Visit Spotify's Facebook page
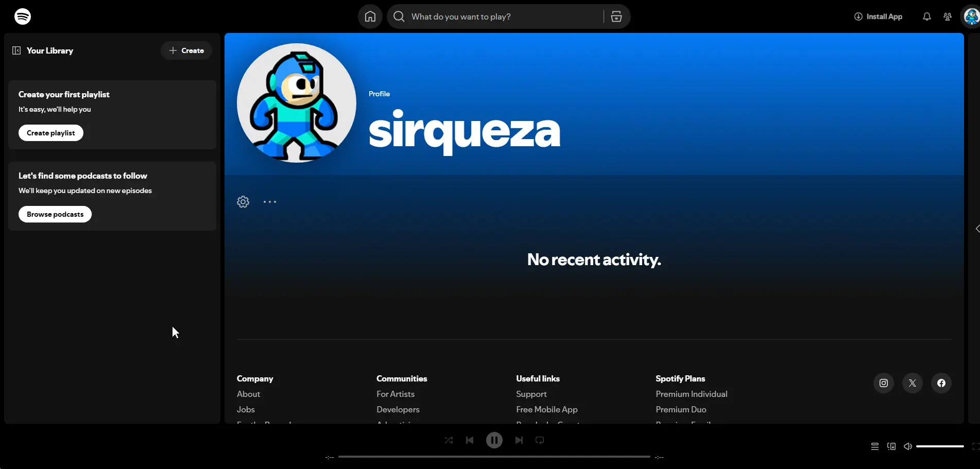 tap(941, 383)
